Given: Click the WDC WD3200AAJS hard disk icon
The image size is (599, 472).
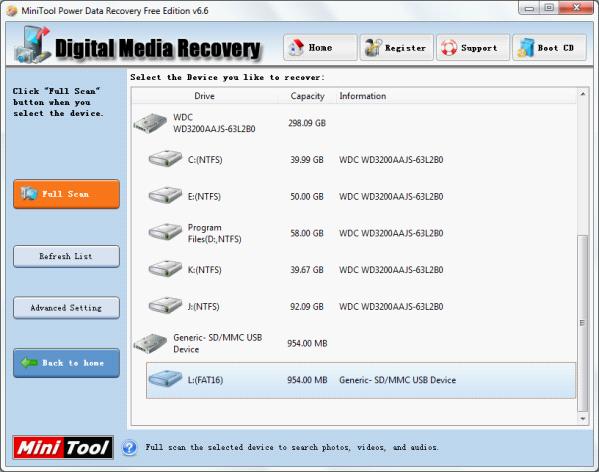Looking at the screenshot, I should pyautogui.click(x=150, y=123).
